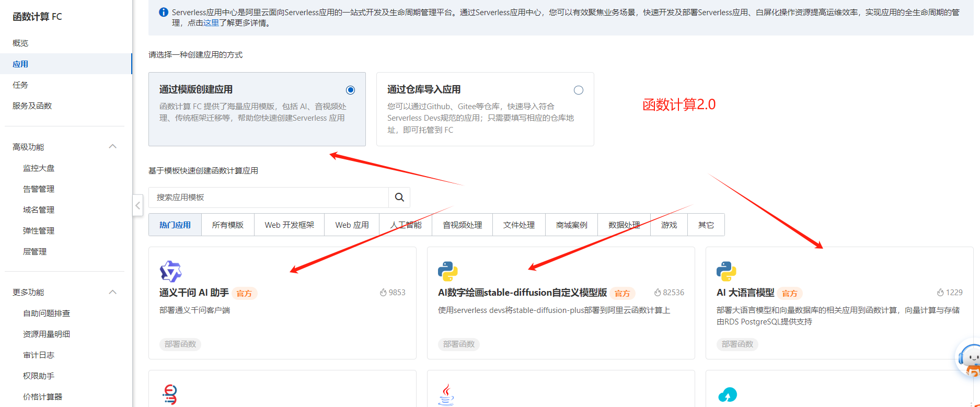
Task: Click the info icon in the Serverless banner
Action: tap(164, 12)
